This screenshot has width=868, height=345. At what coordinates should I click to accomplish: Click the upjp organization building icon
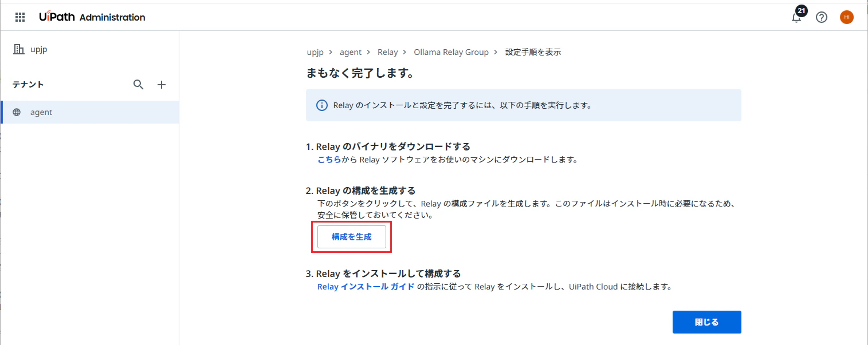(x=19, y=49)
